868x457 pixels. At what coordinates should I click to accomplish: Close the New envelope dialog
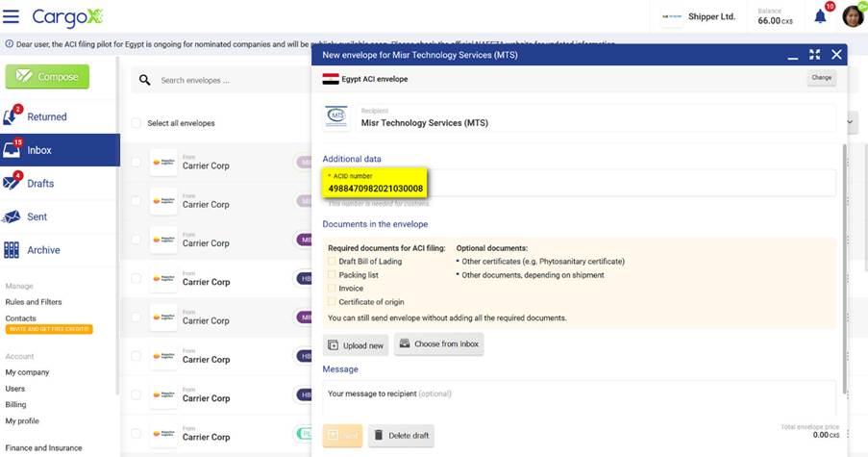pos(836,54)
